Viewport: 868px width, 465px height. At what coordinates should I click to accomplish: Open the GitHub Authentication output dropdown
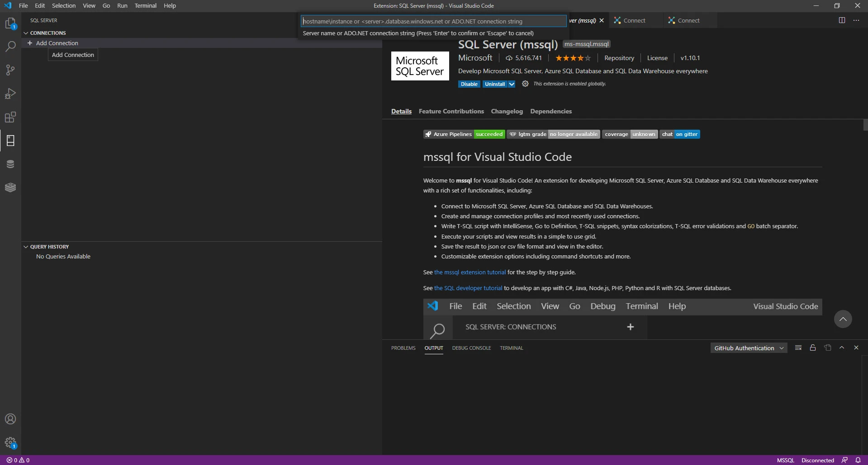click(749, 348)
